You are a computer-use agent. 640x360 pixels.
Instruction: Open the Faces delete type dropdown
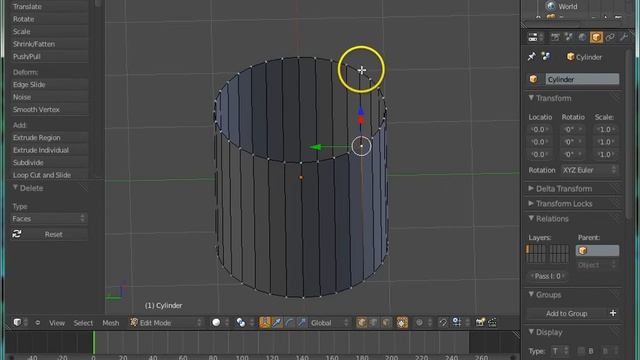tap(49, 219)
